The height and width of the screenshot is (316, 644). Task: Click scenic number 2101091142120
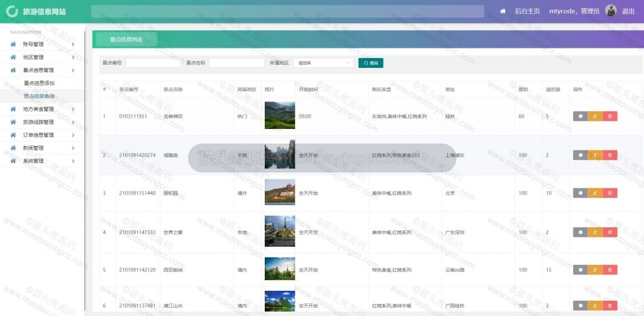(138, 270)
